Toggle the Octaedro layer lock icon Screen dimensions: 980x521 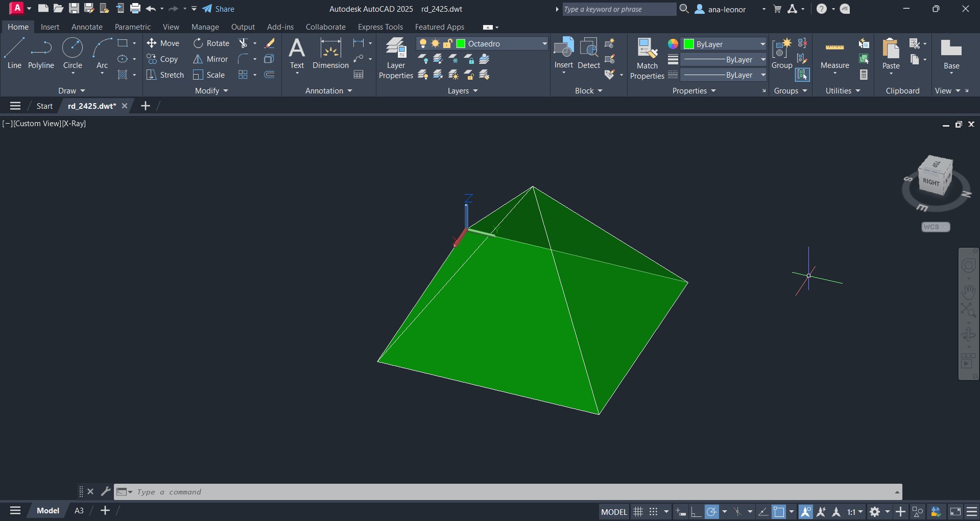coord(447,44)
